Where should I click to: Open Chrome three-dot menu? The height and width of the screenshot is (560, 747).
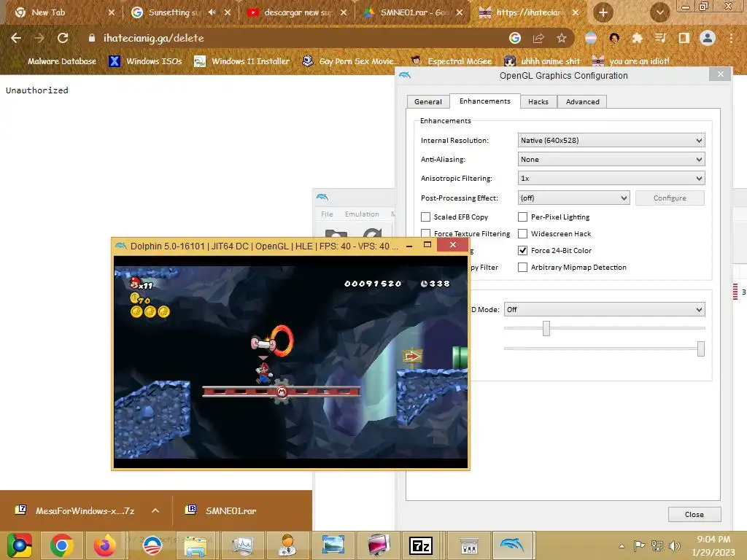(731, 38)
